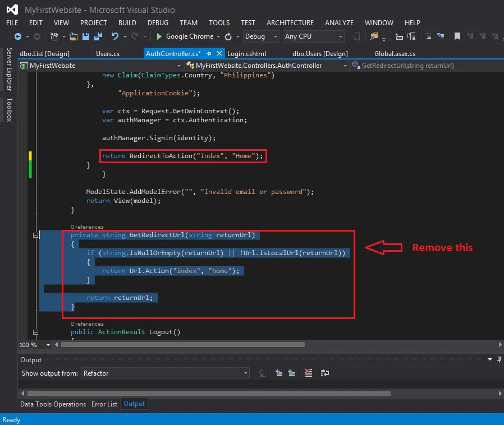Click the Increase Indent toolbar icon

411,36
